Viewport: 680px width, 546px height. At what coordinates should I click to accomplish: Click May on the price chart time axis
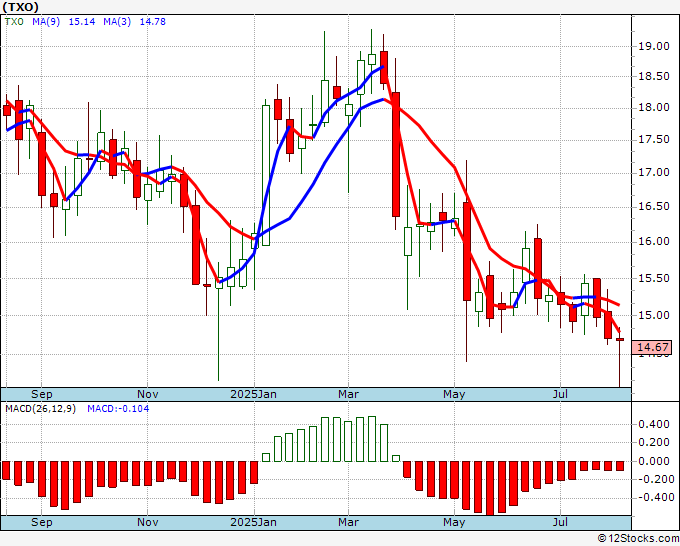point(454,394)
